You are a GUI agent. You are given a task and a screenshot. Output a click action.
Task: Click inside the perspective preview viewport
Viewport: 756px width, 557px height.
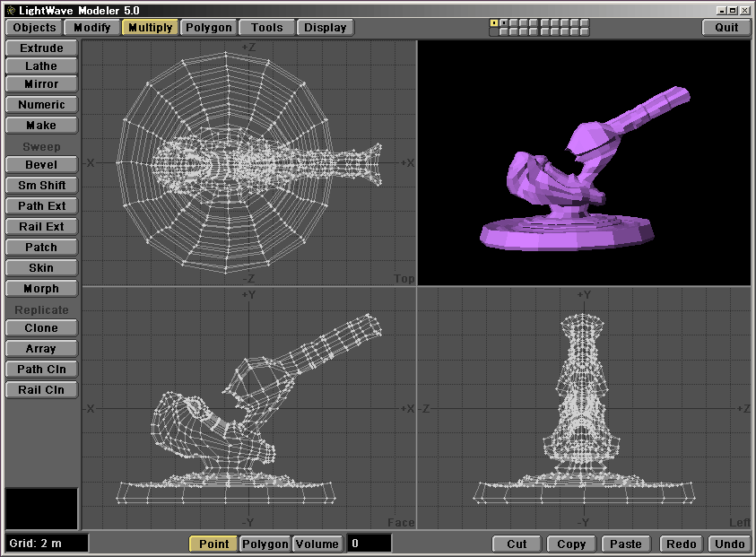[x=583, y=162]
